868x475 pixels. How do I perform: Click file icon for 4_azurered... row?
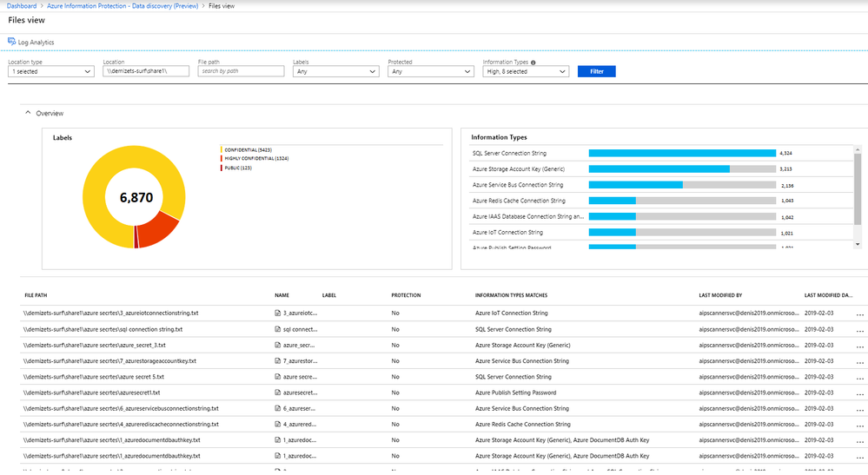(x=278, y=424)
